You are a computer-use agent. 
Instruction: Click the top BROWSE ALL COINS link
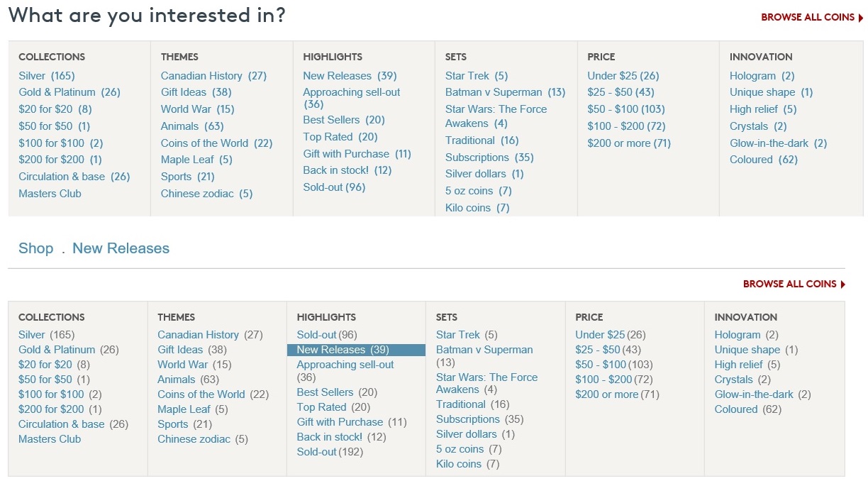coord(812,17)
